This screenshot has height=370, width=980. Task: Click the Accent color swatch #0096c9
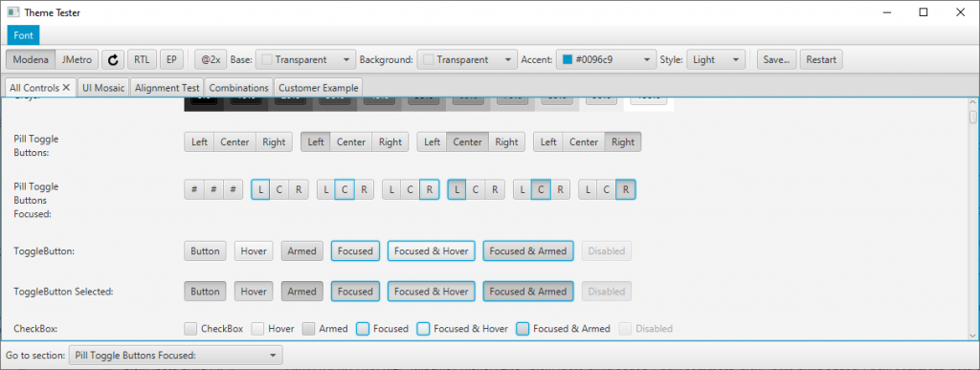(x=568, y=60)
